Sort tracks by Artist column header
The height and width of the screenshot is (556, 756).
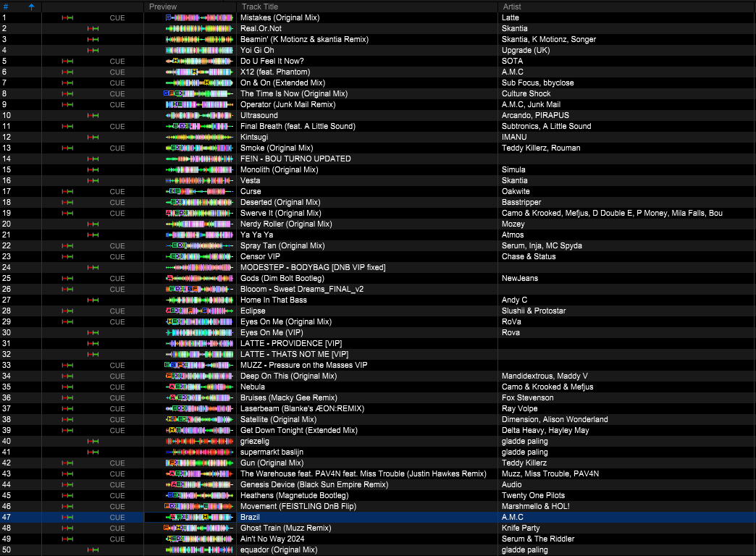tap(511, 7)
